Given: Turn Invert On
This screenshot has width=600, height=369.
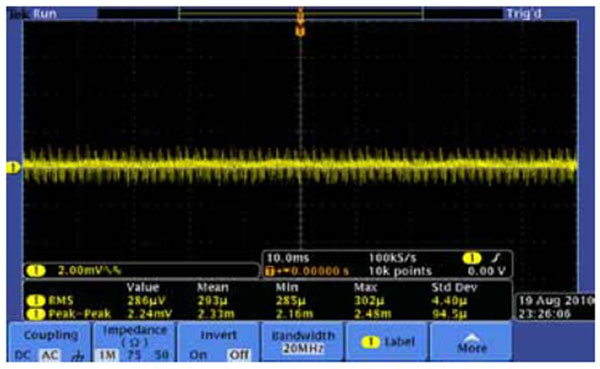Looking at the screenshot, I should 198,355.
